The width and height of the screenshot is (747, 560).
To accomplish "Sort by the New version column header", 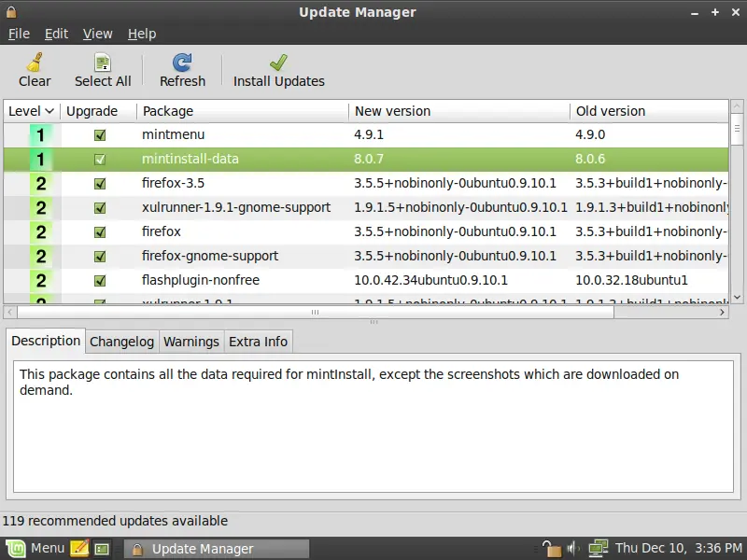I will click(x=459, y=111).
